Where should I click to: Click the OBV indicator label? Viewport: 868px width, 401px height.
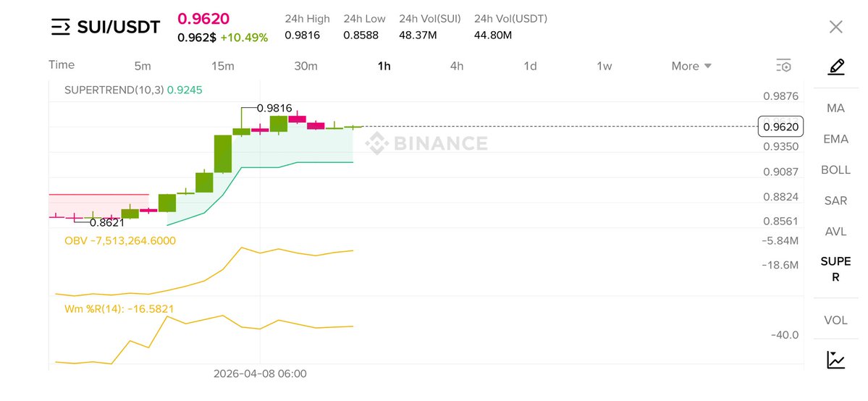(x=120, y=241)
